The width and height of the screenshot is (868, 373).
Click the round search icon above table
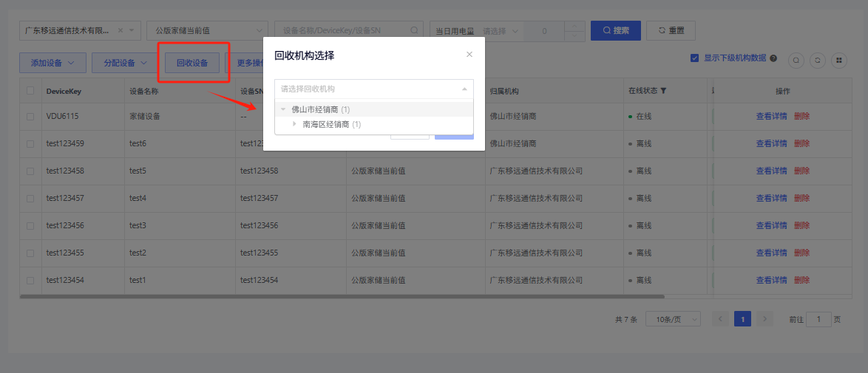tap(796, 61)
